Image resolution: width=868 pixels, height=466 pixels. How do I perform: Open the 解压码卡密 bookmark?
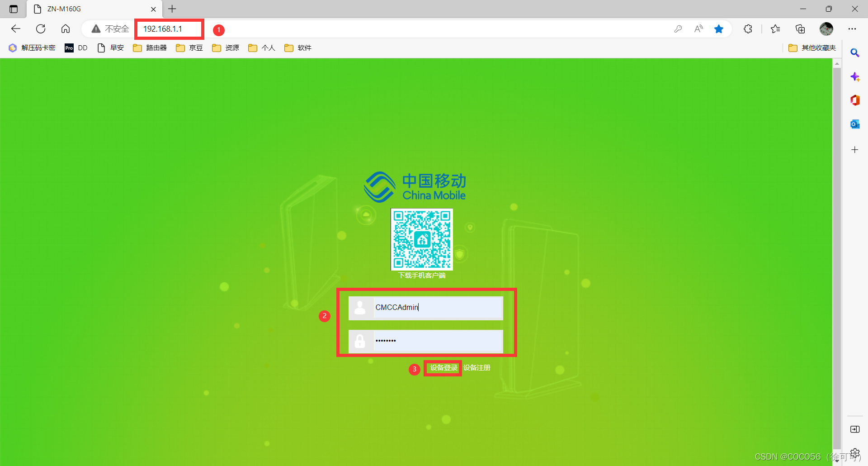tap(32, 48)
